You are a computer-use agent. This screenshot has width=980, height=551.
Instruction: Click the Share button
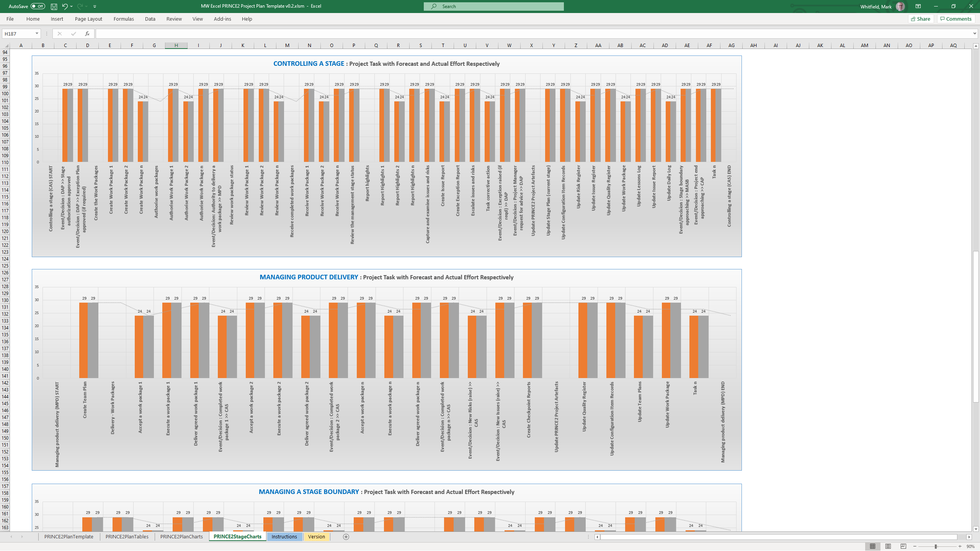pyautogui.click(x=921, y=19)
